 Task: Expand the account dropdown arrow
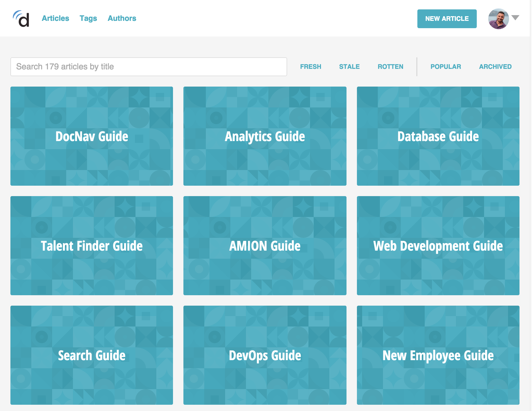coord(515,18)
